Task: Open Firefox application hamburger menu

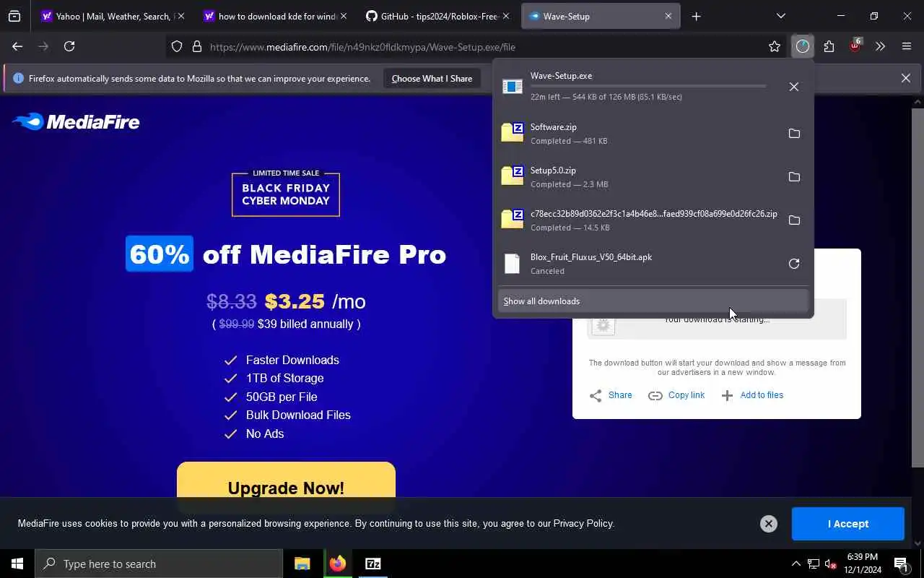Action: (907, 47)
